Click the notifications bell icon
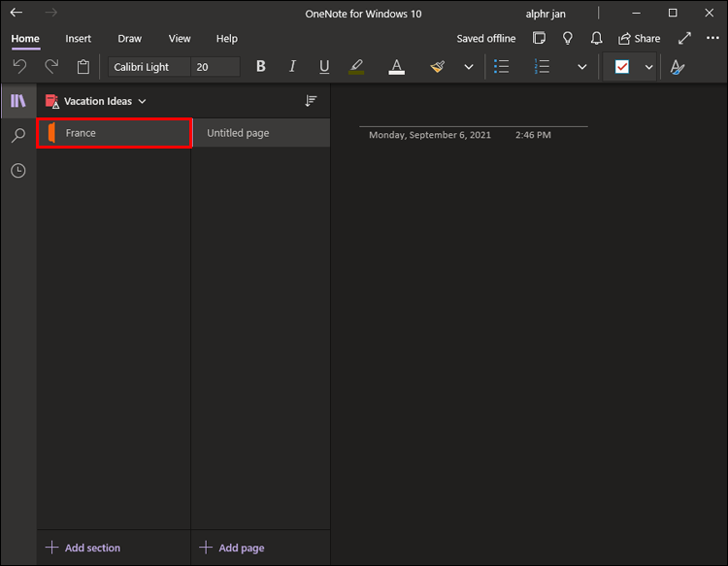 click(x=597, y=39)
